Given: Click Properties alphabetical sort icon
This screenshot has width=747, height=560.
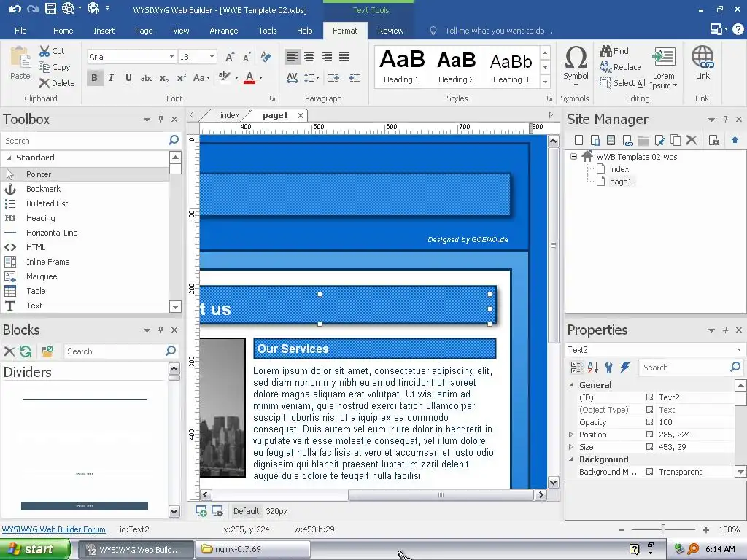Looking at the screenshot, I should (x=592, y=367).
